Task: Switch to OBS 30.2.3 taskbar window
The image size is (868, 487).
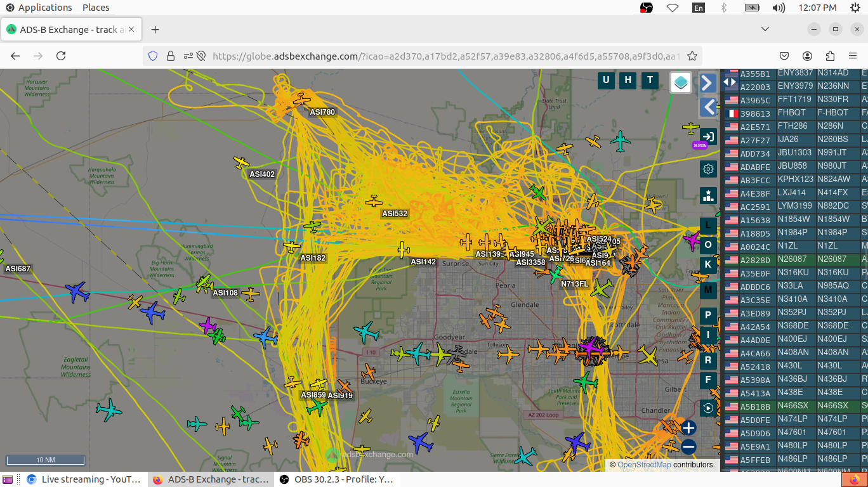Action: point(337,479)
